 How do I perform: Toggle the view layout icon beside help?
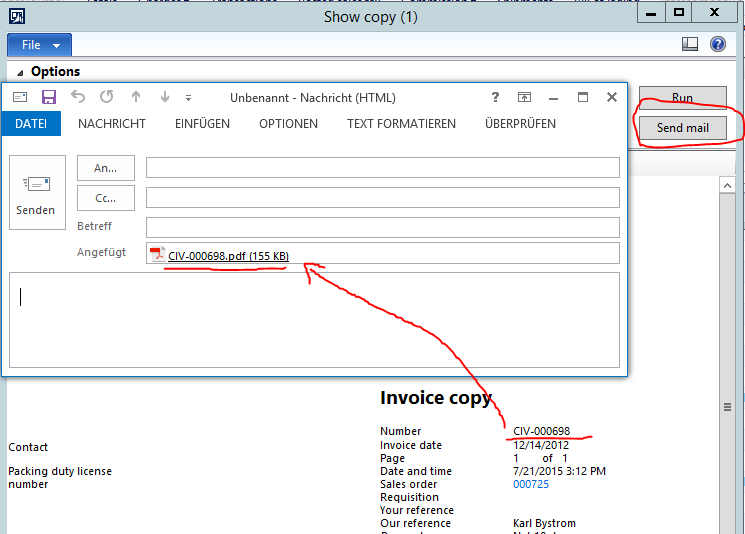690,44
